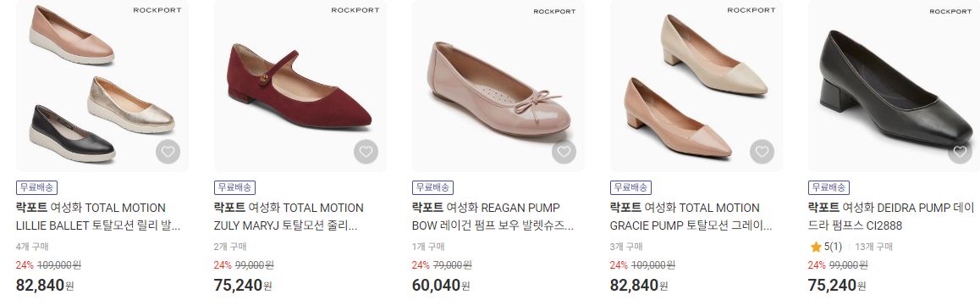
Task: Click 무료배송 badge under Lillie Ballet
Action: (x=37, y=187)
